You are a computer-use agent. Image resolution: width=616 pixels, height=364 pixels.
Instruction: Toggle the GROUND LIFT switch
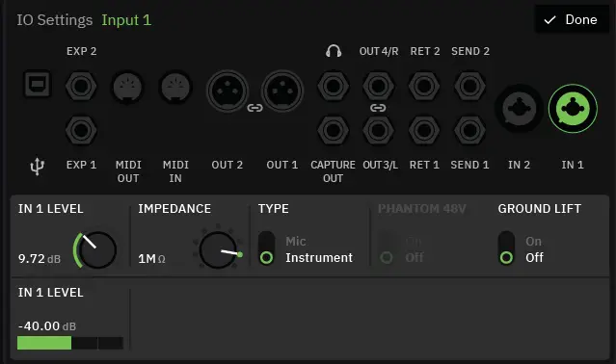(506, 247)
